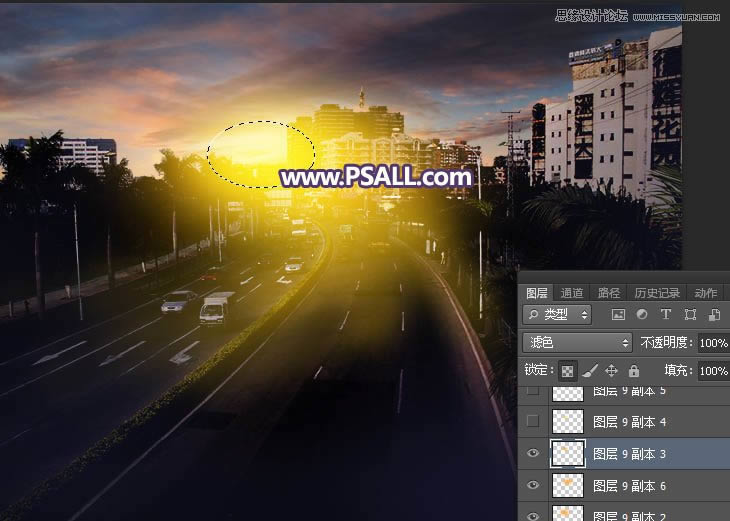Filter layers by shape type icon
The image size is (730, 521).
point(689,315)
